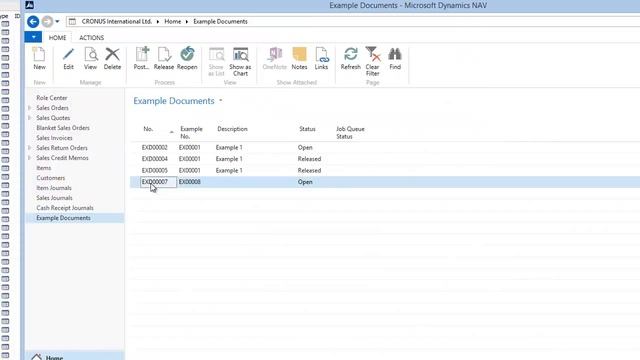Open the blue application menu dropdown
The width and height of the screenshot is (640, 360).
[x=33, y=37]
